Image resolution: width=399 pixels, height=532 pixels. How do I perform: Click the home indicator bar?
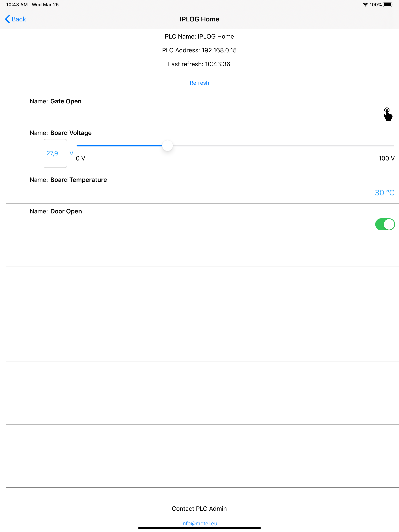click(x=199, y=528)
